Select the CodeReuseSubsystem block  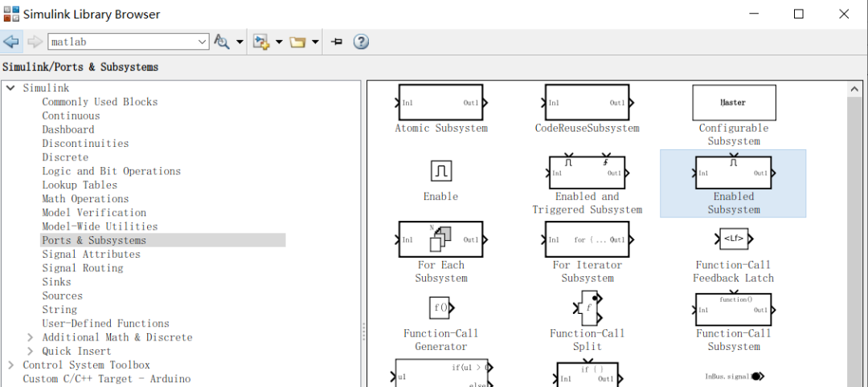pyautogui.click(x=587, y=102)
